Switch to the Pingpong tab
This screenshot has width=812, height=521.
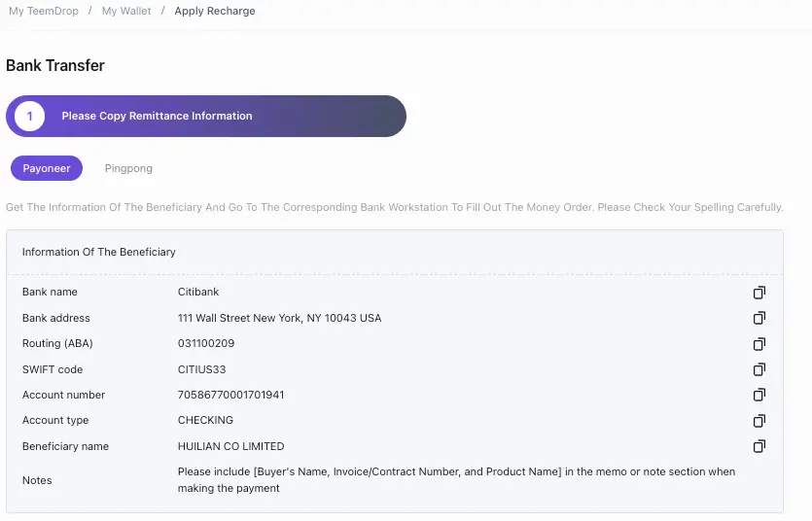click(128, 168)
